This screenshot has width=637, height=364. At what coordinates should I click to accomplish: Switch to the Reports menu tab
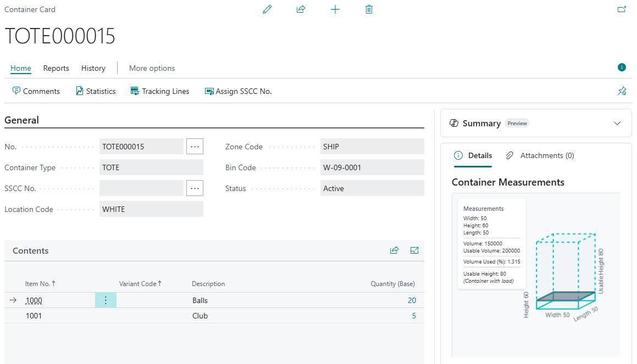[56, 68]
